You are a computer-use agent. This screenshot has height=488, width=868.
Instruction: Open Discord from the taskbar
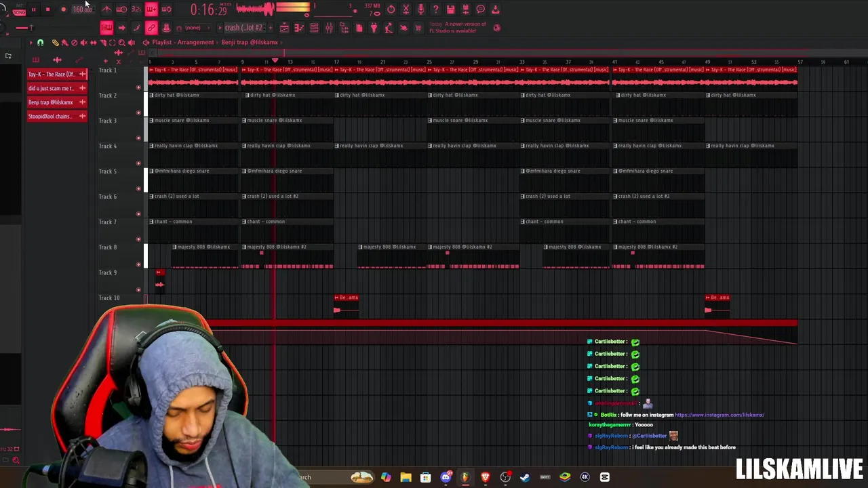pyautogui.click(x=446, y=477)
